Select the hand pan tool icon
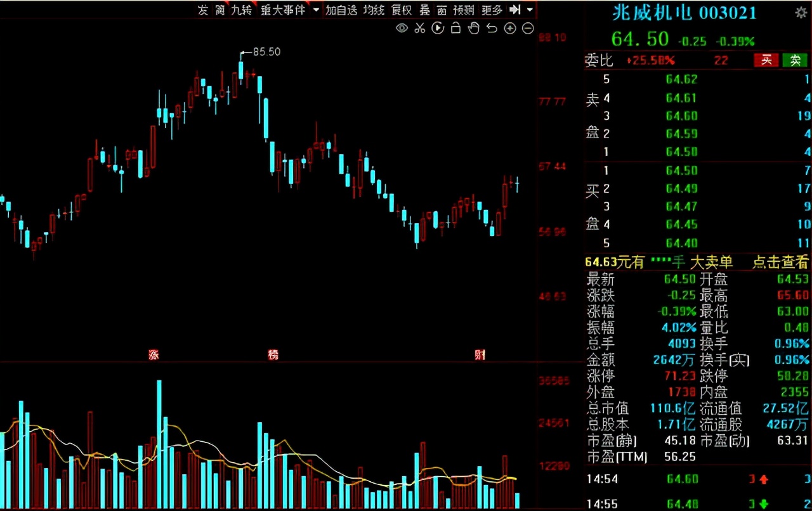 tap(473, 28)
